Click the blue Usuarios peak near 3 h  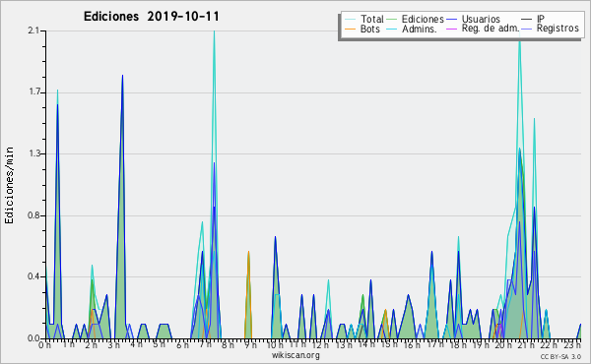[x=122, y=77]
